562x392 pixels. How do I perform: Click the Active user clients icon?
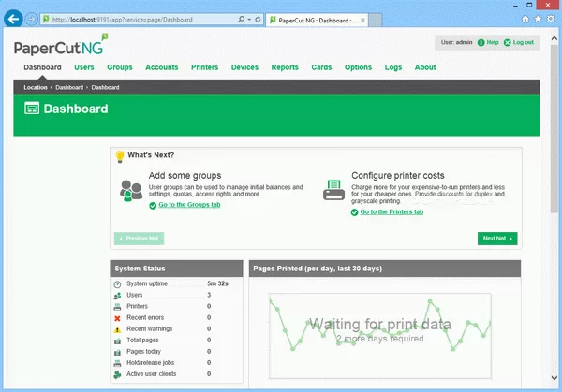click(117, 375)
